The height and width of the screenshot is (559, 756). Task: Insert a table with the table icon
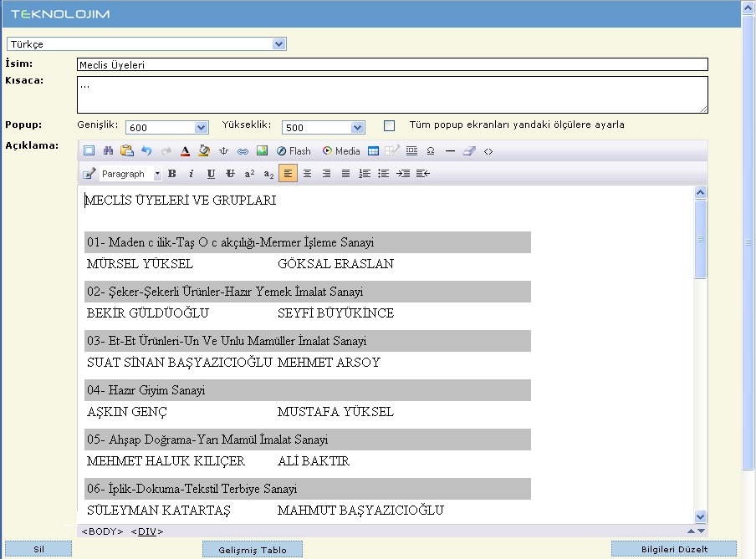point(373,151)
